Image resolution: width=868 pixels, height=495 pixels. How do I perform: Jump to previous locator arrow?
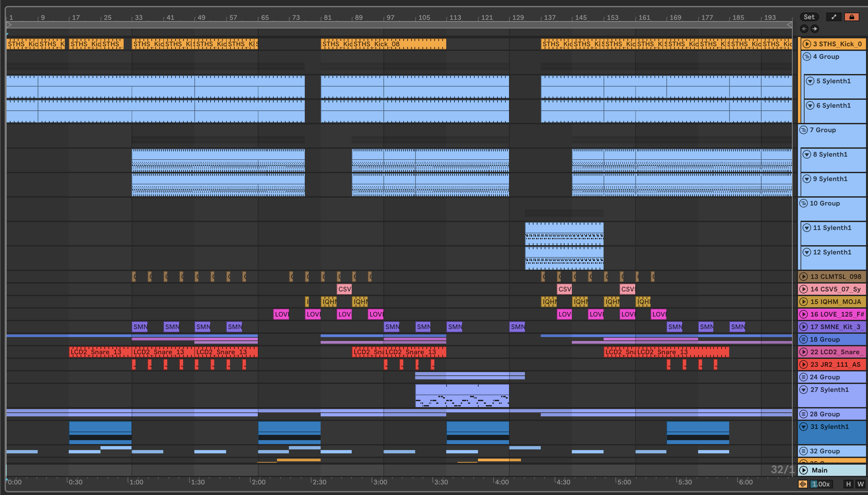(804, 29)
